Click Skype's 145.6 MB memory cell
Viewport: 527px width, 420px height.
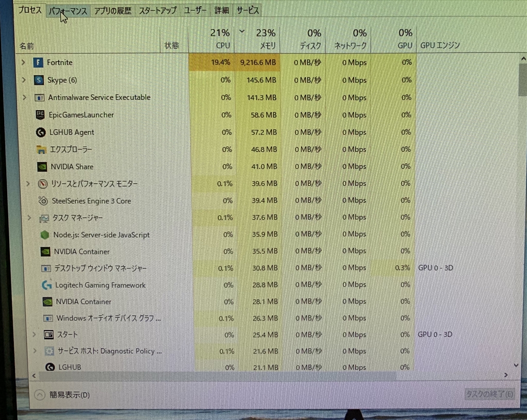[258, 80]
